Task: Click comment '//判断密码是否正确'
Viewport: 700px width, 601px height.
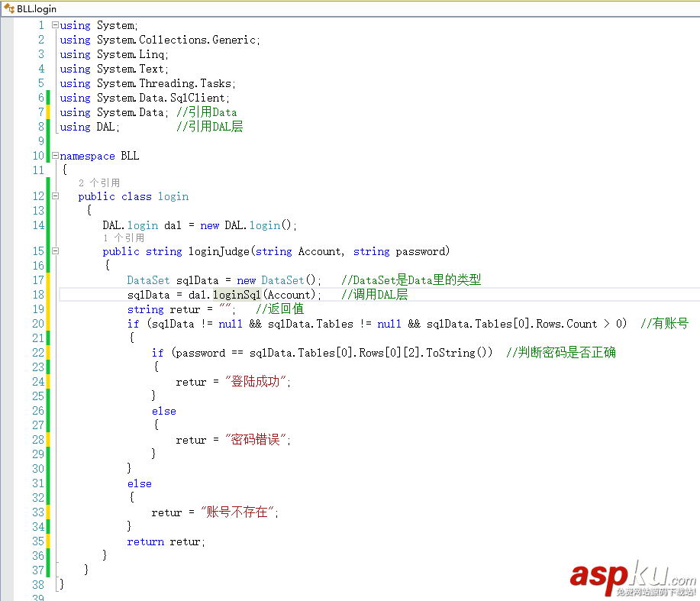Action: tap(561, 352)
